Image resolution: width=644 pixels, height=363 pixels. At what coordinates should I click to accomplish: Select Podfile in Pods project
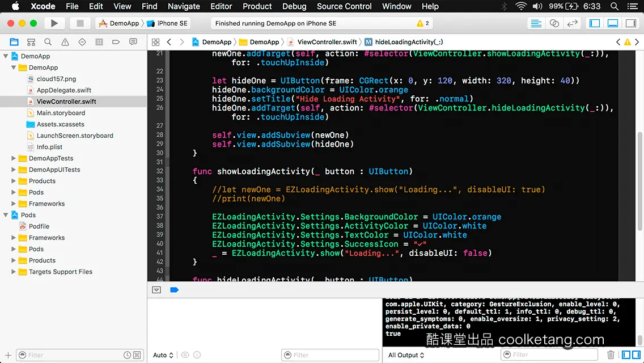[39, 226]
